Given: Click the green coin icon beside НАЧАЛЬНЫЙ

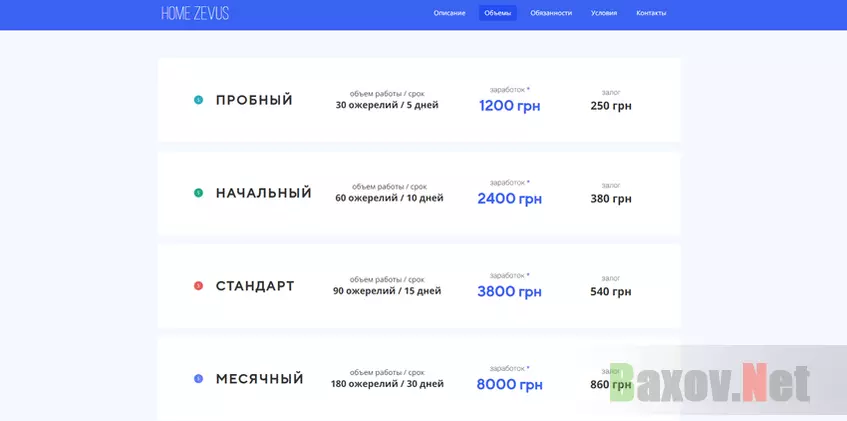Looking at the screenshot, I should pos(198,193).
